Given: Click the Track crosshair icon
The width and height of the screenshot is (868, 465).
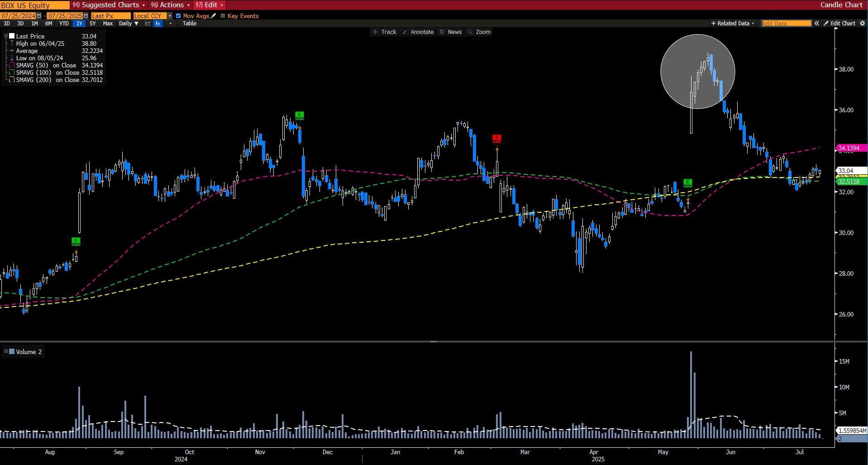Looking at the screenshot, I should (x=375, y=32).
